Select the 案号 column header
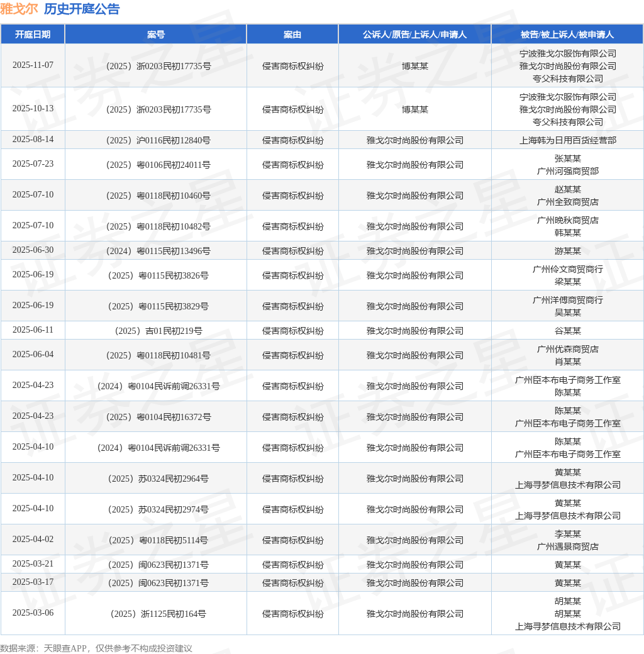644x654 pixels. [155, 35]
